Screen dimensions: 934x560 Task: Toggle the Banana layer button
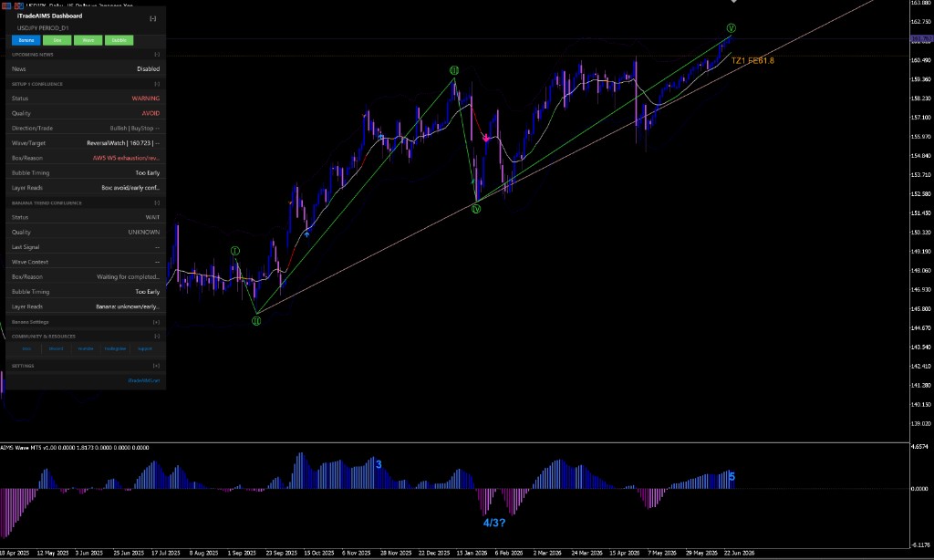(26, 40)
